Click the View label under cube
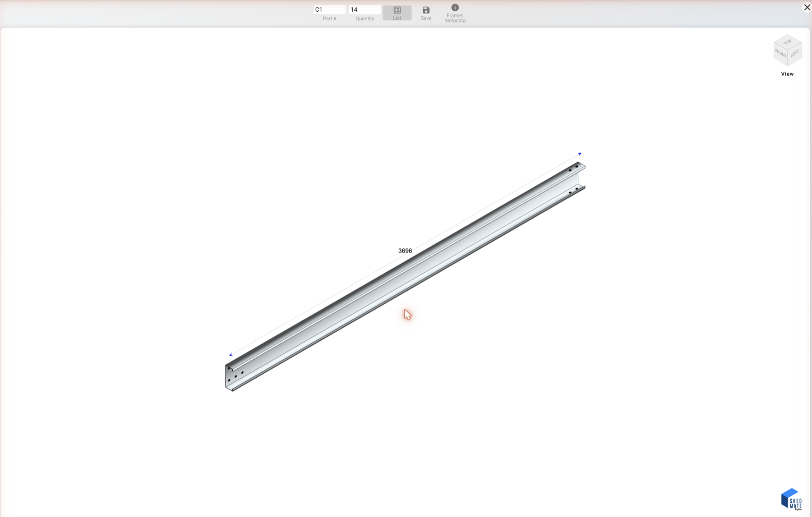Image resolution: width=812 pixels, height=517 pixels. 787,74
